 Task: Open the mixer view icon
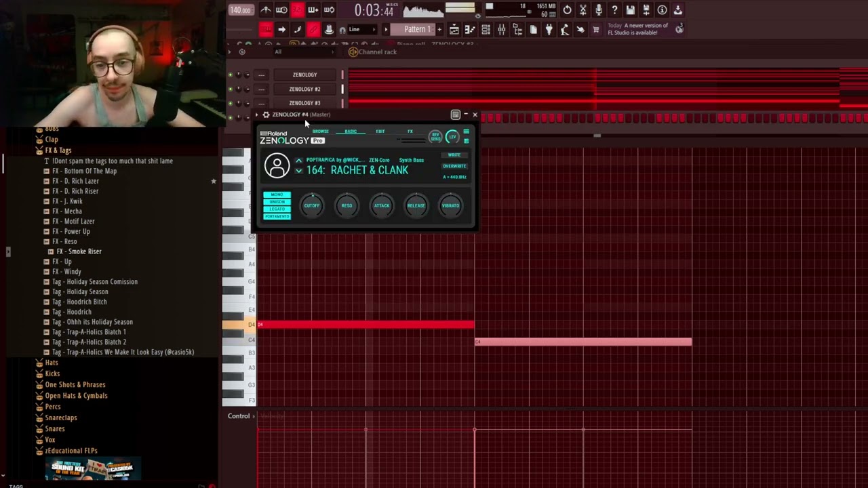pyautogui.click(x=501, y=29)
